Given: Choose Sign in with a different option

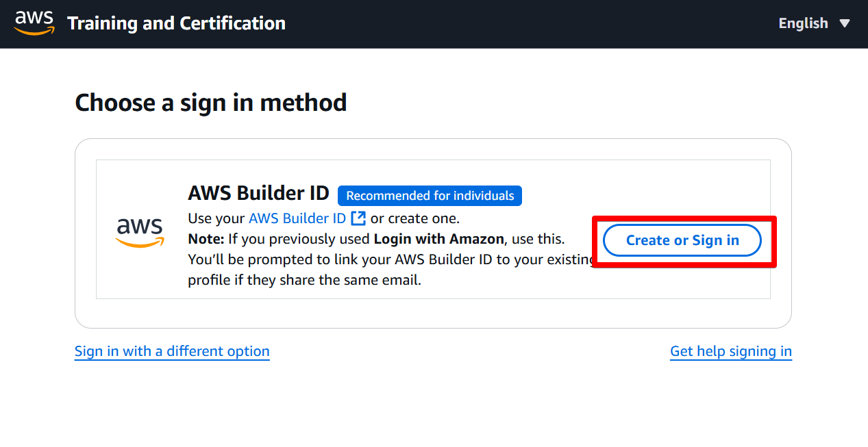Looking at the screenshot, I should click(172, 351).
